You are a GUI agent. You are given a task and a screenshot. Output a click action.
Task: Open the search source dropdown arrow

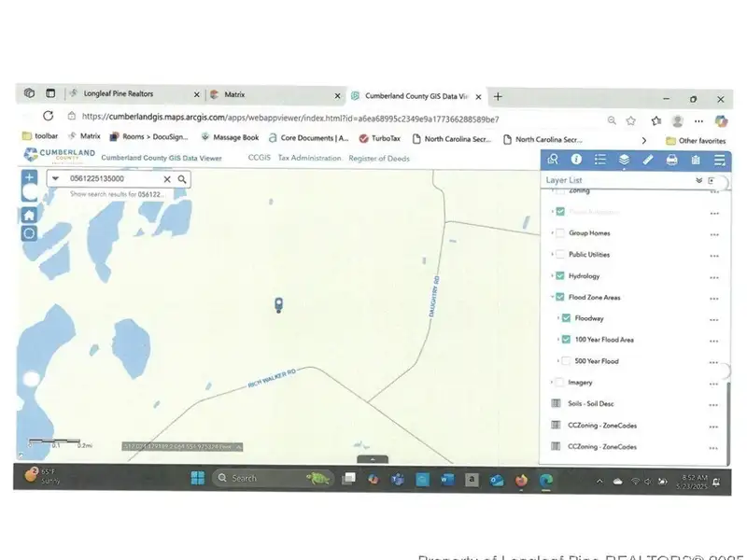[x=55, y=179]
